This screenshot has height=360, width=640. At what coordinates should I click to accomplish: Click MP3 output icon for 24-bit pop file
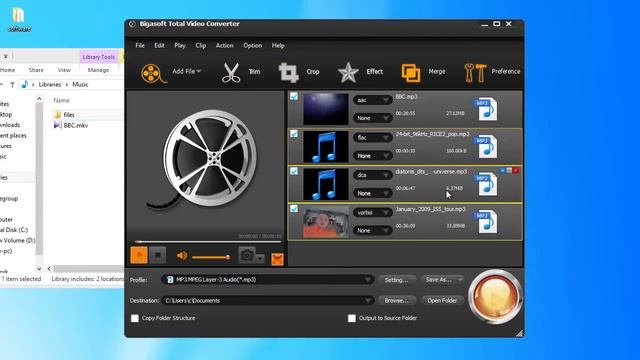coord(486,146)
